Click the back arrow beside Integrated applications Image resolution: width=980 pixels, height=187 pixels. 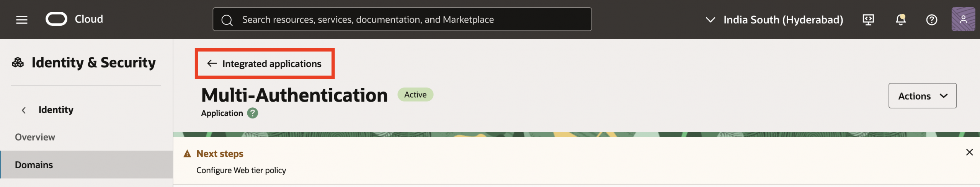click(x=212, y=63)
